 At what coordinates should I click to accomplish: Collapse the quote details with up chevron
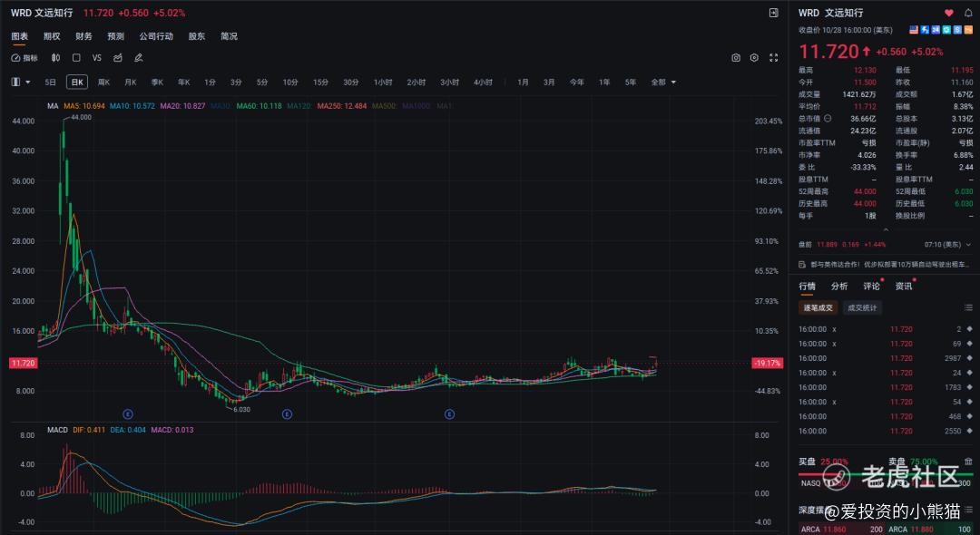point(885,229)
